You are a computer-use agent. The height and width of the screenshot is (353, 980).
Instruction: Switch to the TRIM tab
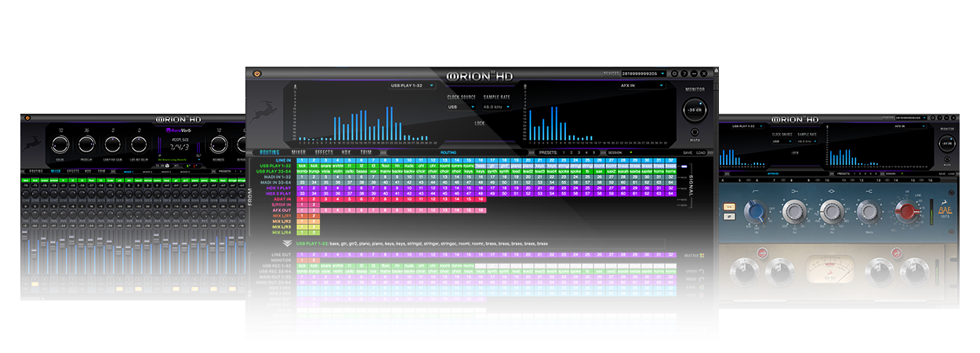(366, 152)
